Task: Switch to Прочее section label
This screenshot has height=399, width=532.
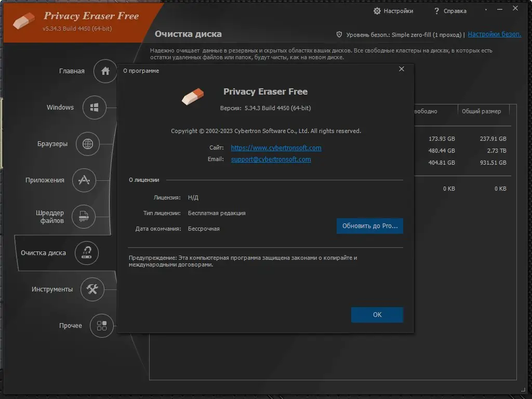Action: click(x=71, y=326)
